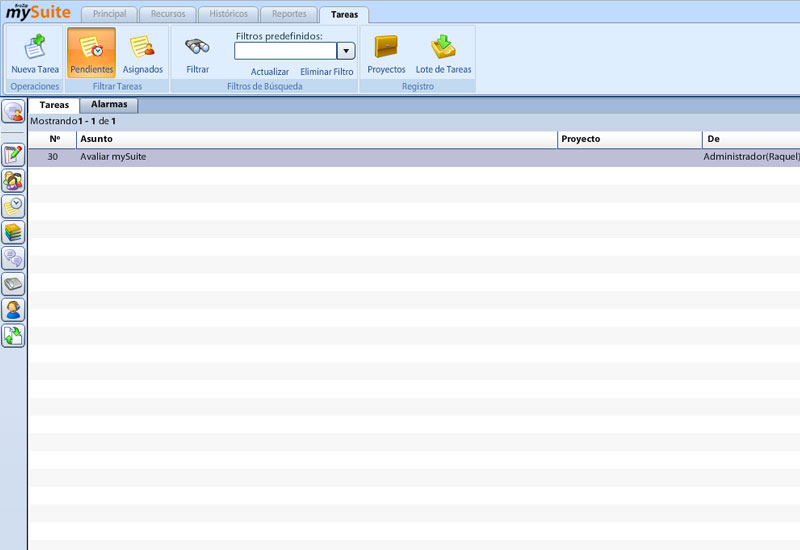Click the Filtrar binoculars icon

tap(197, 53)
